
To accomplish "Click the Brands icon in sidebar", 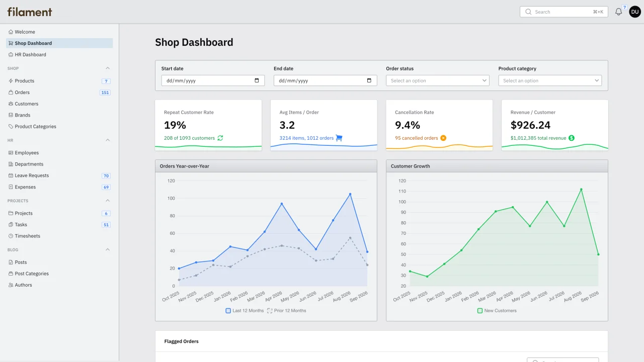I will click(x=11, y=115).
